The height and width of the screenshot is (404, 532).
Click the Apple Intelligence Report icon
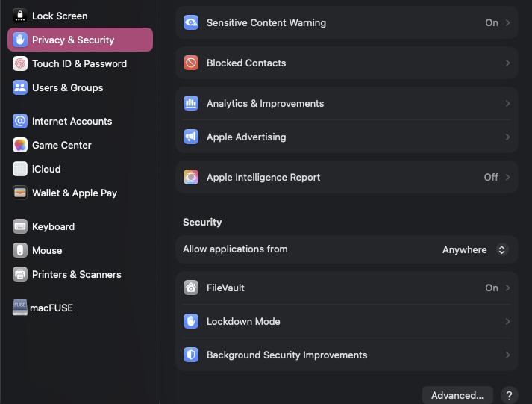click(x=191, y=177)
